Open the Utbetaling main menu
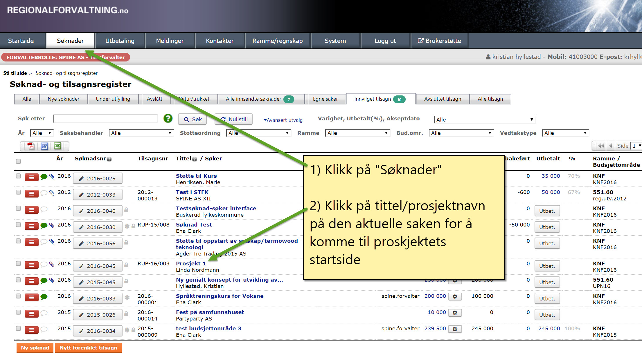642x364 pixels. (x=120, y=41)
